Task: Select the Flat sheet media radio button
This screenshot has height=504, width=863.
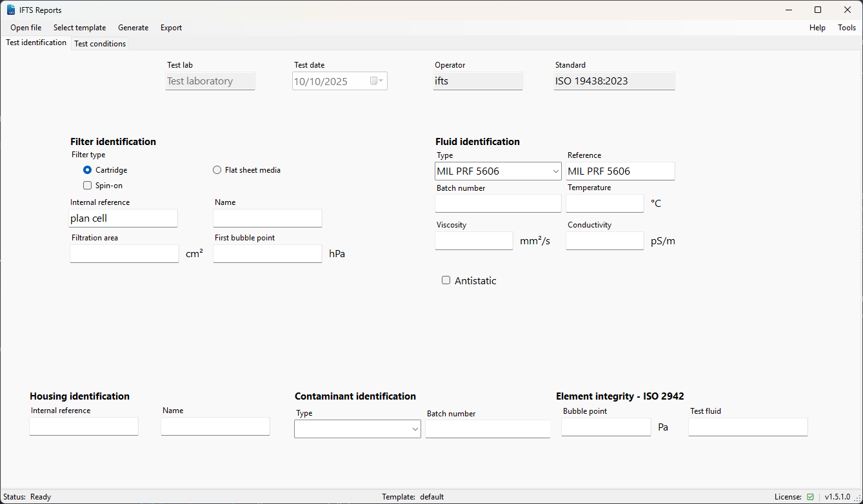Action: coord(217,170)
